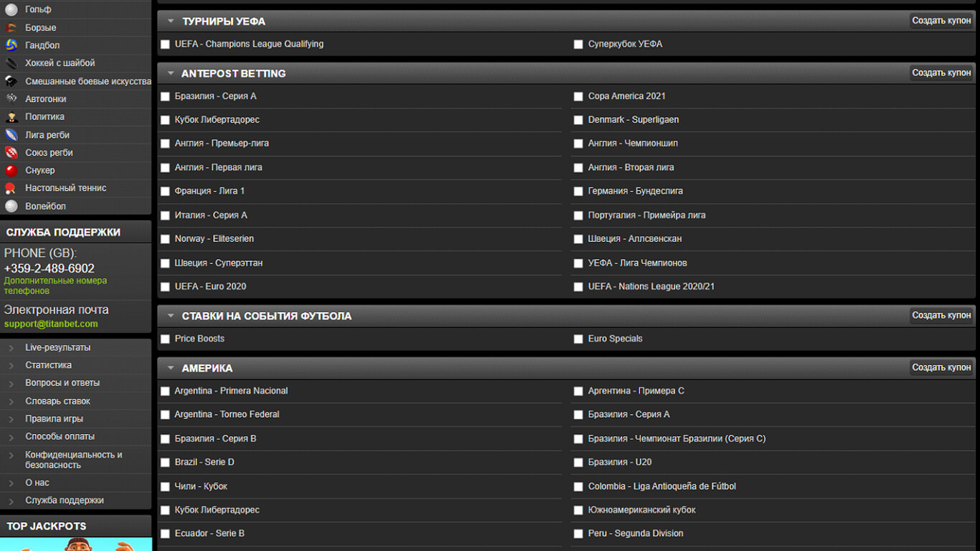Open the Дополнительные номера телефонов link
This screenshot has width=980, height=551.
[x=55, y=286]
